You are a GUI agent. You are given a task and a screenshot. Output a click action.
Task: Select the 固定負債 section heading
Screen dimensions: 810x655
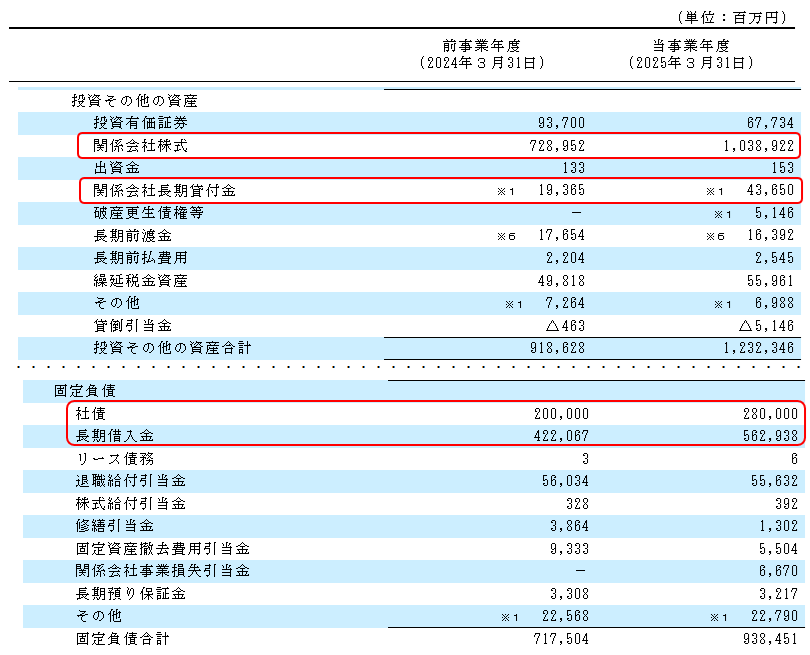(x=85, y=390)
